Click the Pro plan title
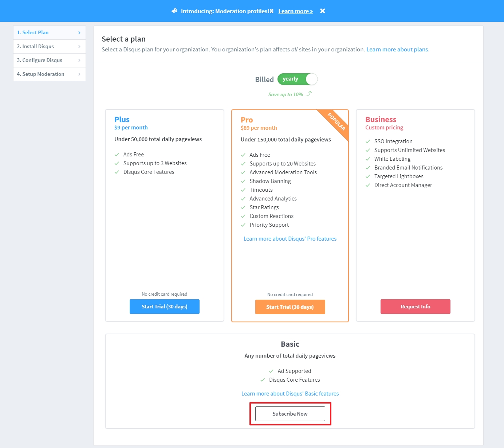 (247, 120)
